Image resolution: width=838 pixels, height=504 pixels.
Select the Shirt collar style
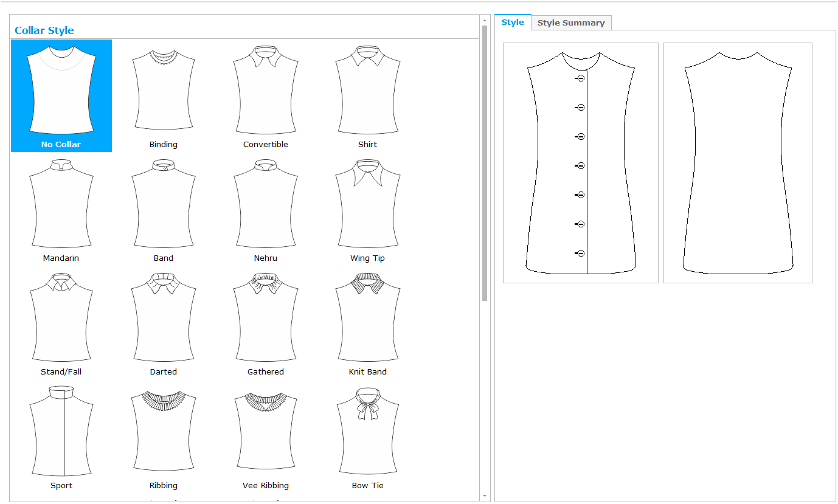[x=367, y=95]
